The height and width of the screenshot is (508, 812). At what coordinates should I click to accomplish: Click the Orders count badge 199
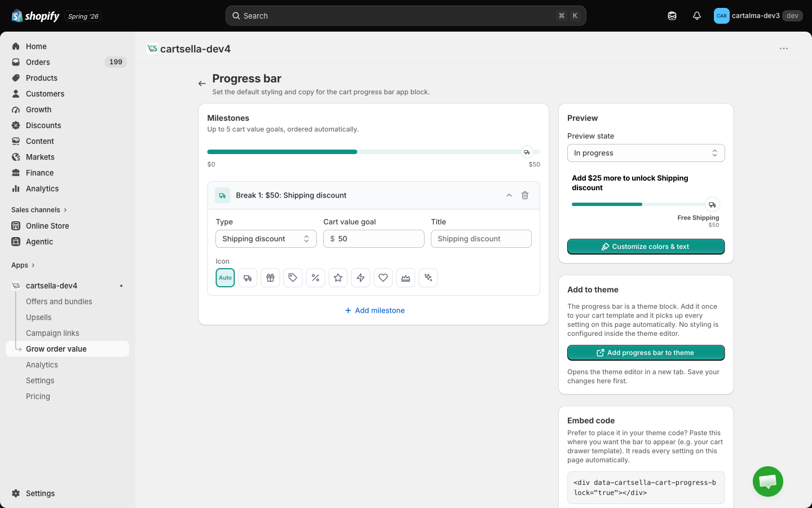116,62
